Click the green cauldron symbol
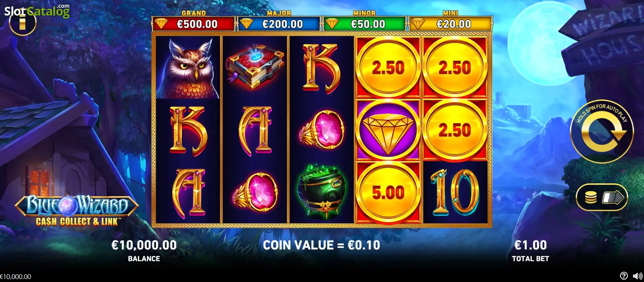Screen dimensions: 644x282 point(321,191)
